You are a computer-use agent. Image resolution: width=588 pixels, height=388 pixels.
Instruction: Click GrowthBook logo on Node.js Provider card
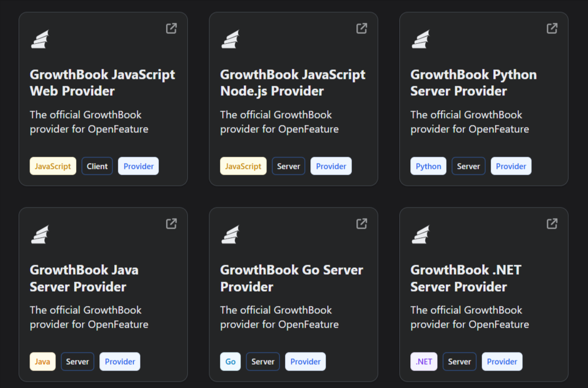(231, 39)
